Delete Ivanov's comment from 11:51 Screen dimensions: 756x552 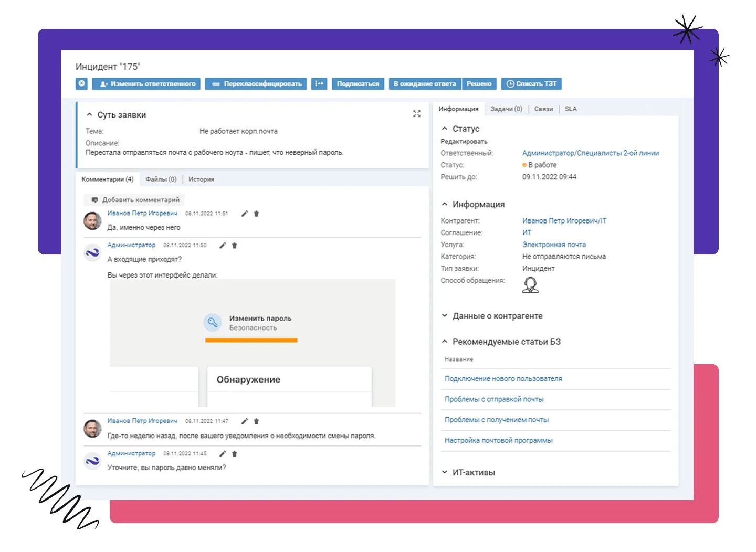(256, 214)
